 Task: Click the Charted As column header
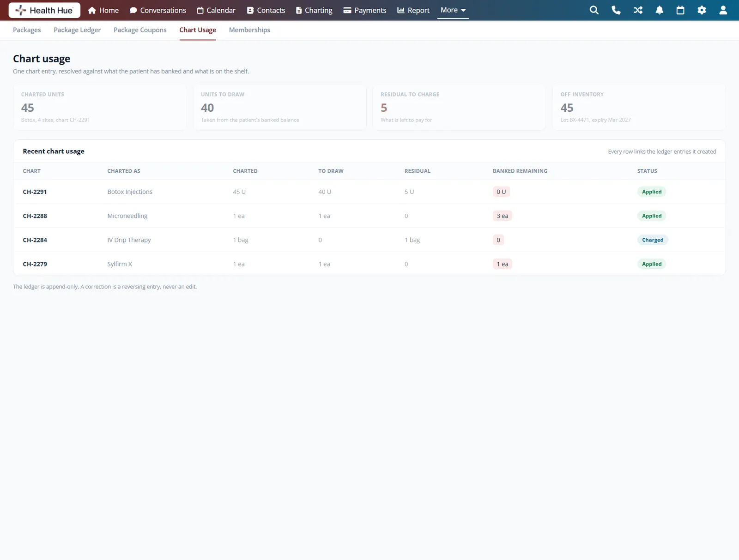click(x=124, y=171)
